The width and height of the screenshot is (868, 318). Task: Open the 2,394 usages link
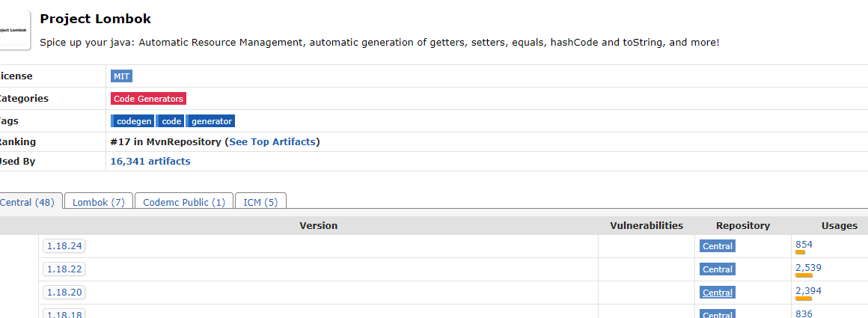click(x=808, y=291)
